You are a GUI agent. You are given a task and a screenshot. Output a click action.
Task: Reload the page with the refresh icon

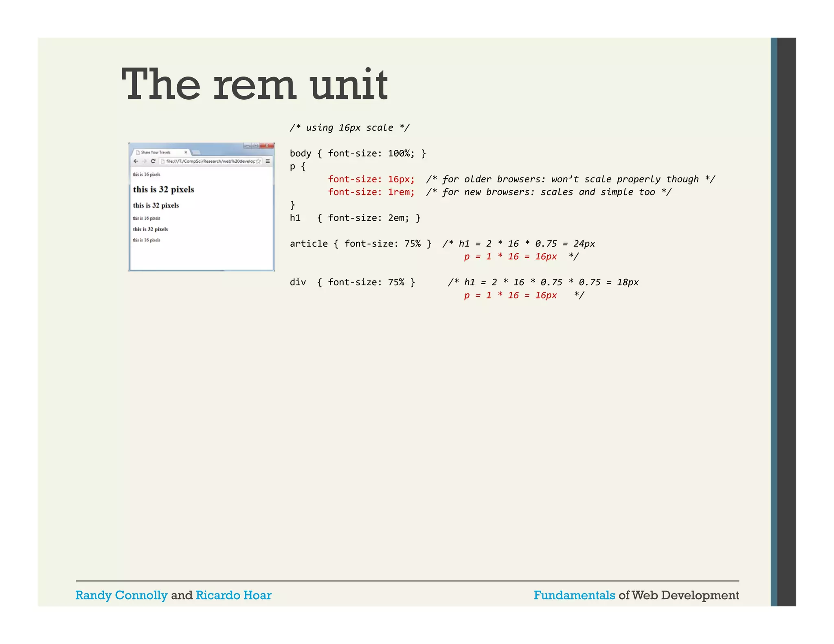click(x=153, y=161)
